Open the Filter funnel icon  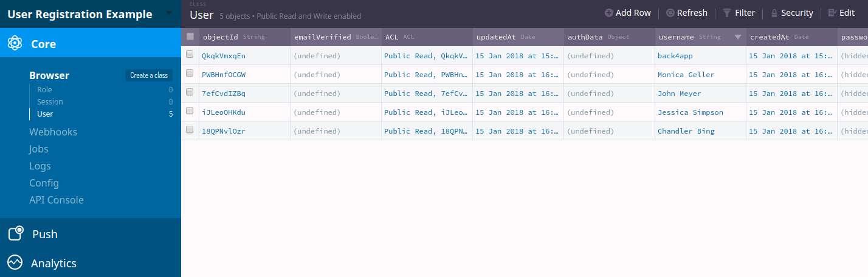click(x=726, y=13)
